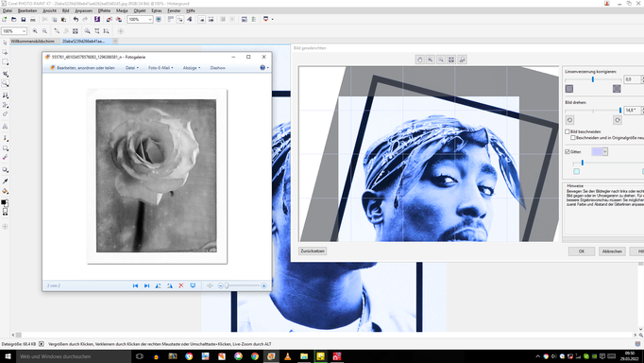
Task: Select the Eyedropper tool in toolbox
Action: click(5, 181)
